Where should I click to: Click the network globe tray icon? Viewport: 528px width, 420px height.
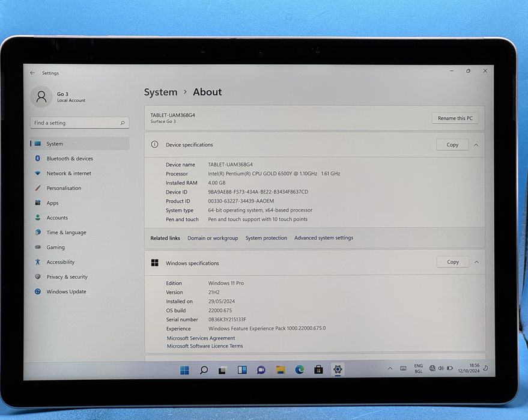tap(432, 368)
